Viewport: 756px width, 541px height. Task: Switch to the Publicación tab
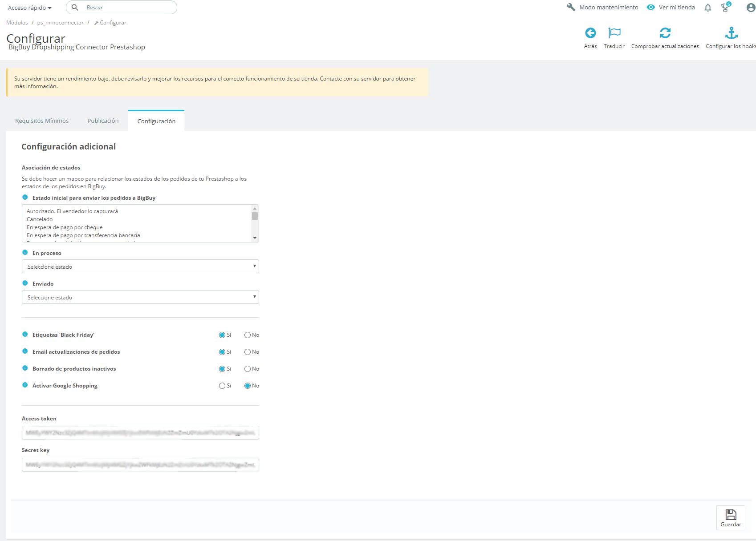[103, 121]
